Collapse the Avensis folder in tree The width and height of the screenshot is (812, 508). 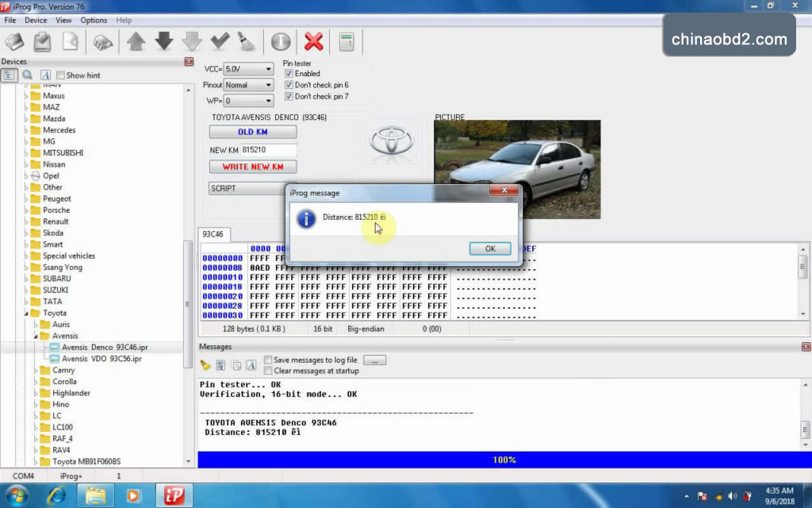(35, 336)
